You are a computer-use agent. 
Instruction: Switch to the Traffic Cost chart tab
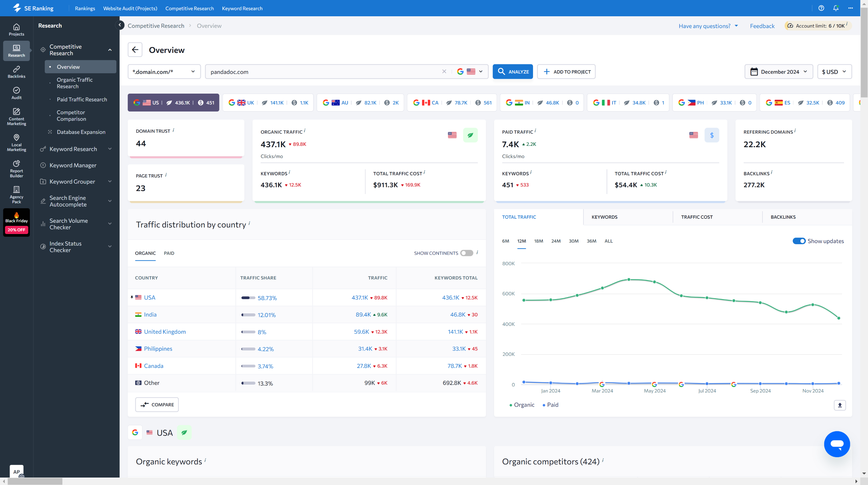click(696, 217)
